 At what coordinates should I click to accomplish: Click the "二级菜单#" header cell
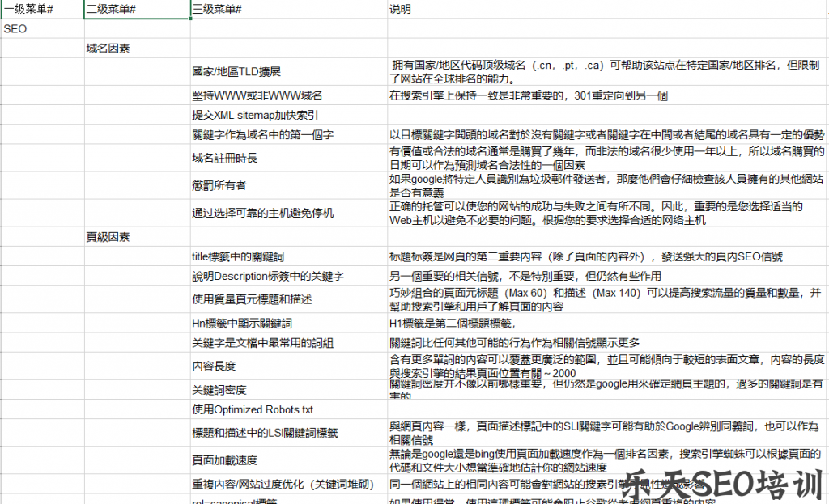pos(106,9)
